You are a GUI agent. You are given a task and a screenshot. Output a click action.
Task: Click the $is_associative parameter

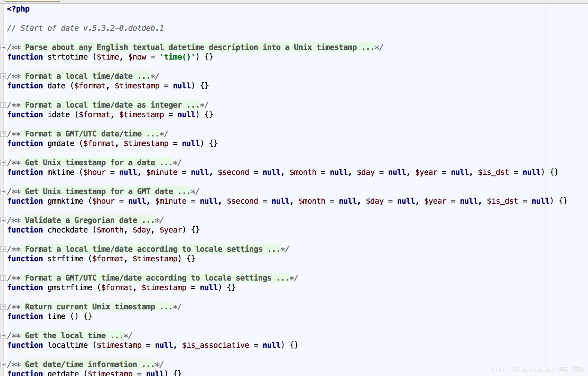tap(216, 345)
